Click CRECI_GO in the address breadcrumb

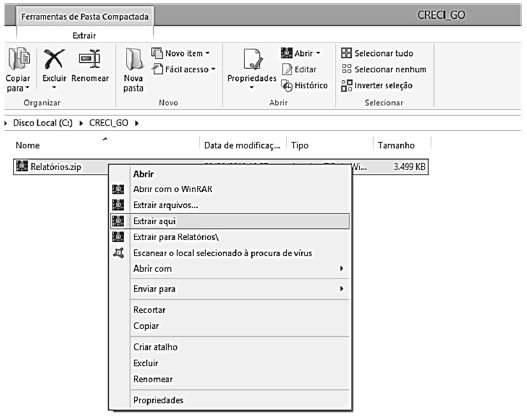(x=109, y=123)
